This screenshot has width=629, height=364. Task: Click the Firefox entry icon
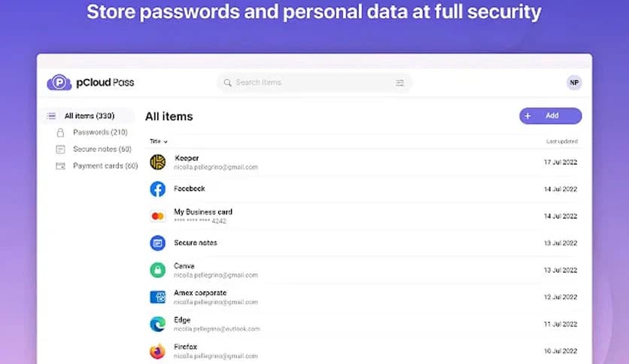click(x=157, y=351)
